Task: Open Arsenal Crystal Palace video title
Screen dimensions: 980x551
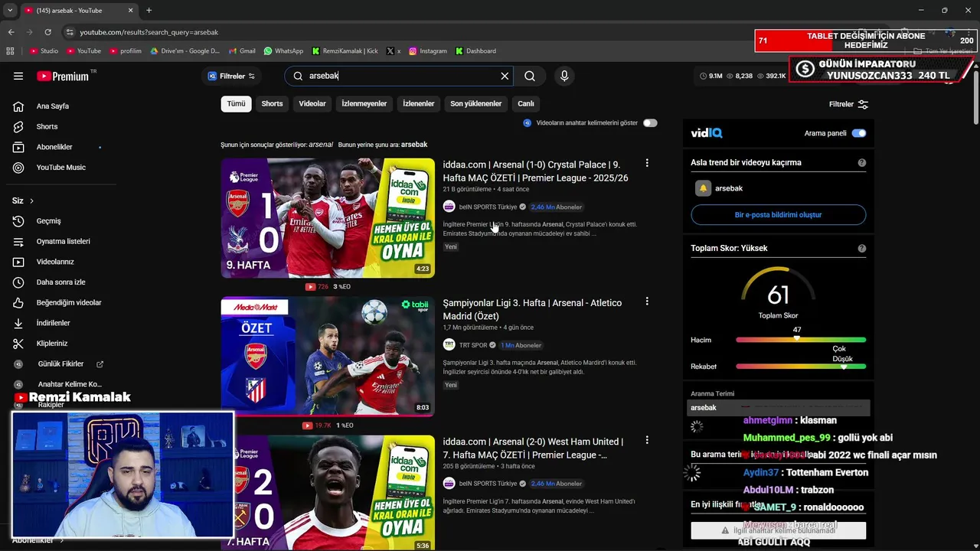Action: coord(536,171)
